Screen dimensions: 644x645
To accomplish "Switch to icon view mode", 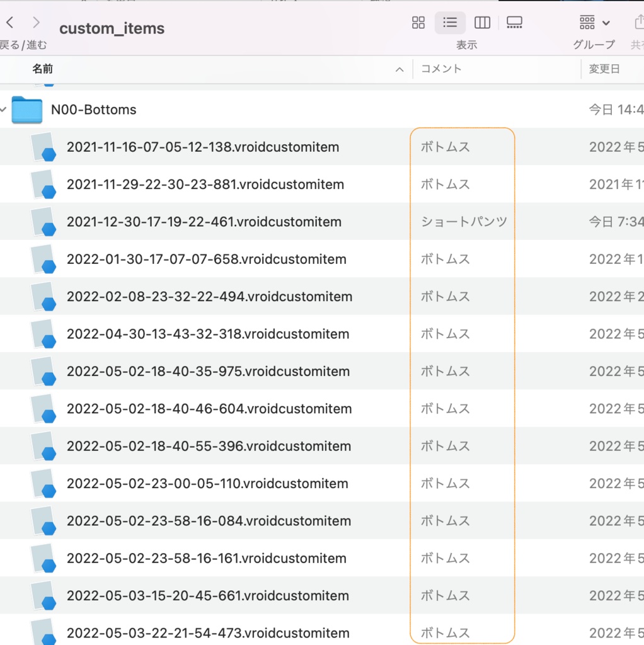I will pyautogui.click(x=418, y=23).
